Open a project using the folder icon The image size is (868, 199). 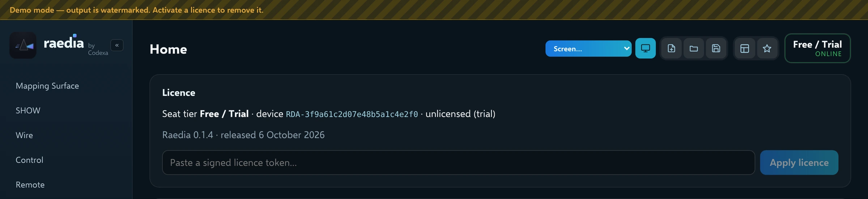point(694,48)
